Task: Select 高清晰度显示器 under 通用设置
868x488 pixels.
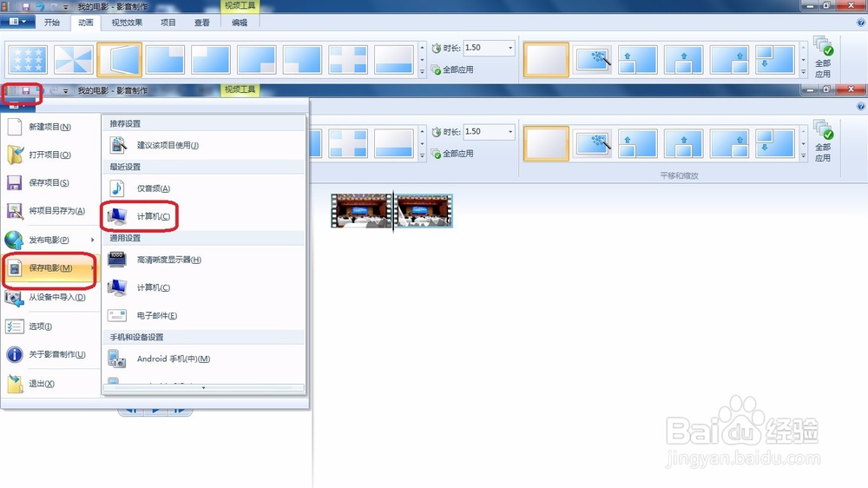Action: 204,260
